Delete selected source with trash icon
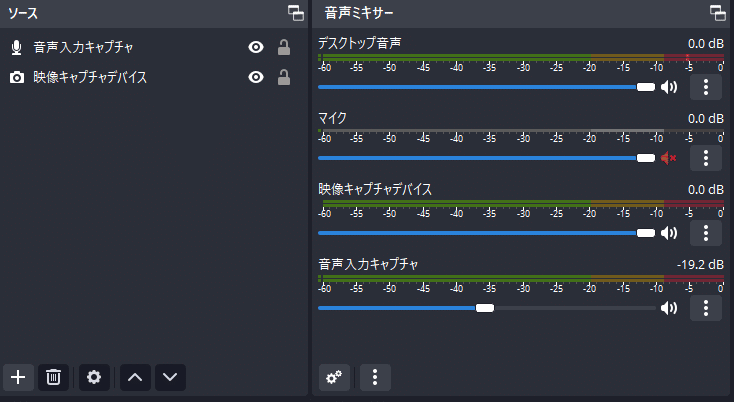 (x=53, y=377)
